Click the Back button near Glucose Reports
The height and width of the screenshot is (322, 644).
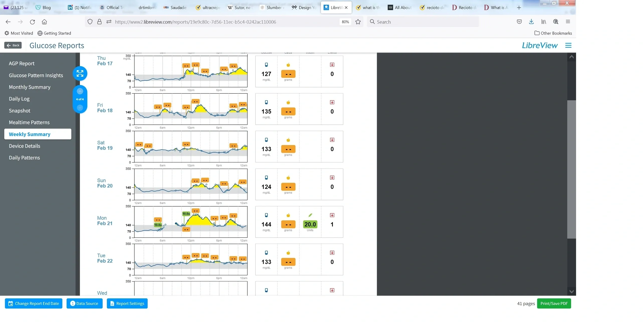[x=13, y=45]
